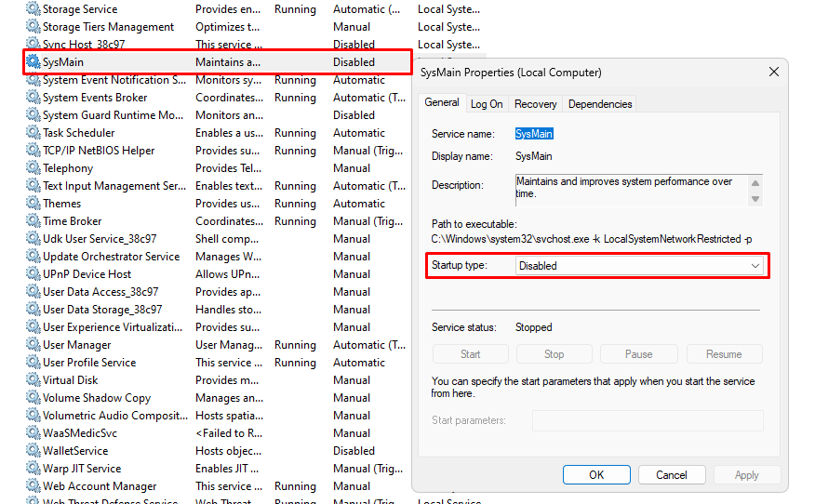The image size is (815, 504).
Task: Click the gear icon beside Time Broker
Action: pos(33,220)
